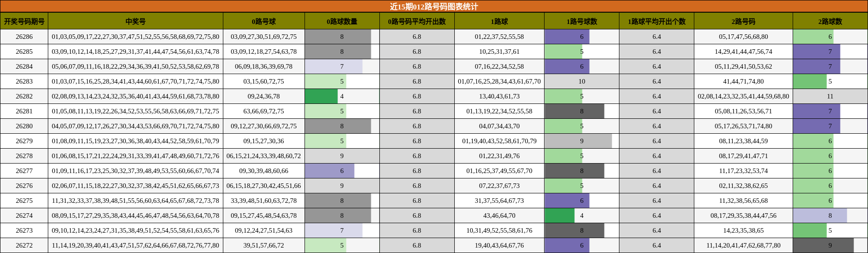Click the dark green bar with value 4 in row 26282
The height and width of the screenshot is (253, 868).
point(321,96)
